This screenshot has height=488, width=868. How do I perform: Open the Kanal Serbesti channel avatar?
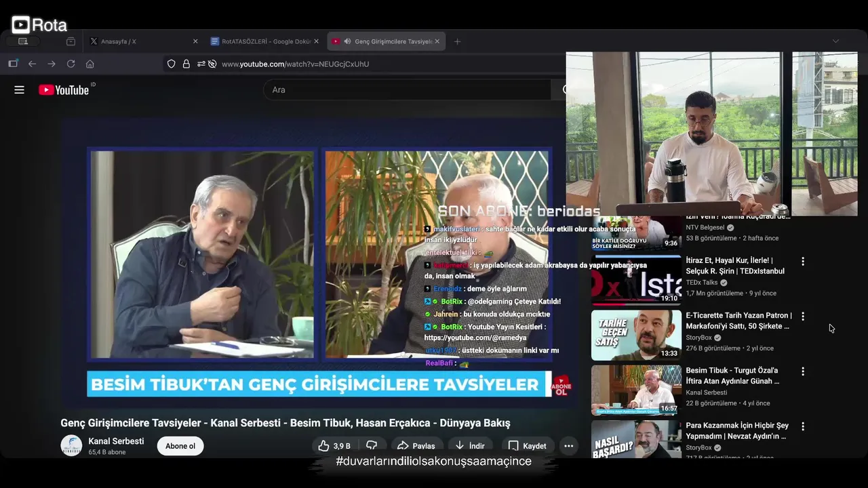click(x=71, y=445)
